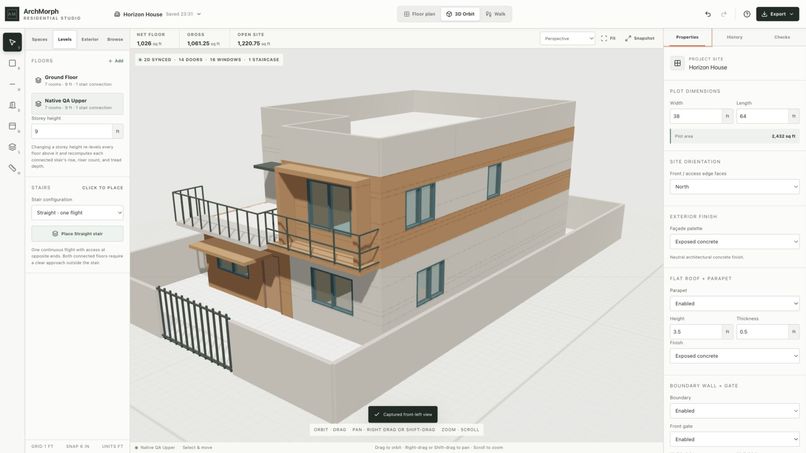Screen dimensions: 806x453
Task: Open the Browse tab
Action: tap(115, 40)
